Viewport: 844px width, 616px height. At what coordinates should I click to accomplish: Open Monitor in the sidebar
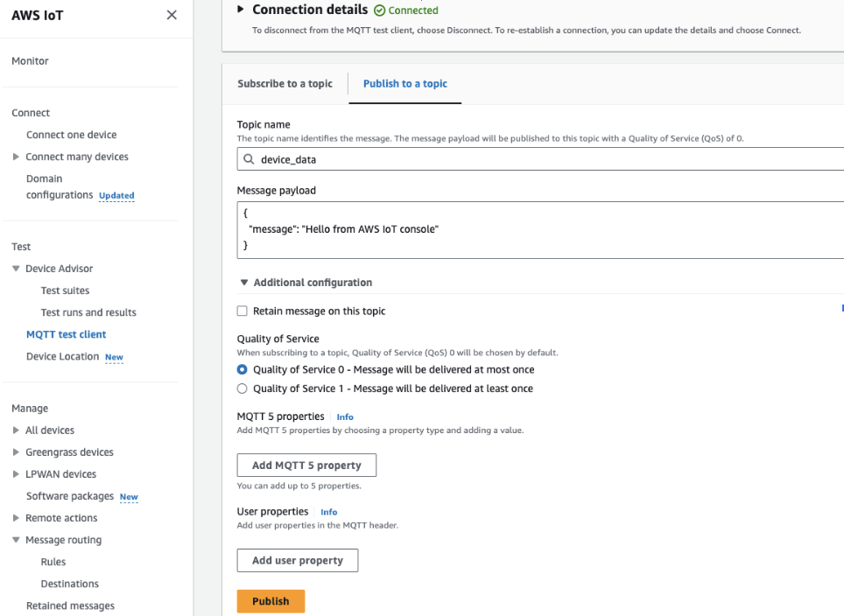tap(30, 60)
